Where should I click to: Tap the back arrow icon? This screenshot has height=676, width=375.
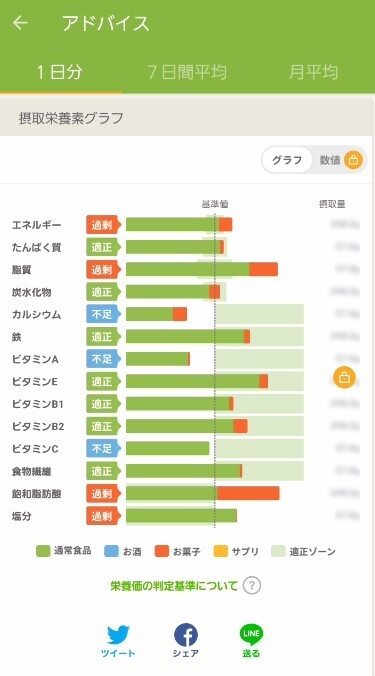(x=20, y=23)
